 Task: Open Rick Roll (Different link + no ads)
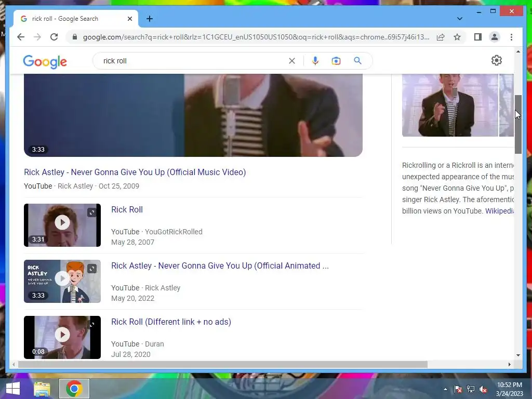(171, 322)
